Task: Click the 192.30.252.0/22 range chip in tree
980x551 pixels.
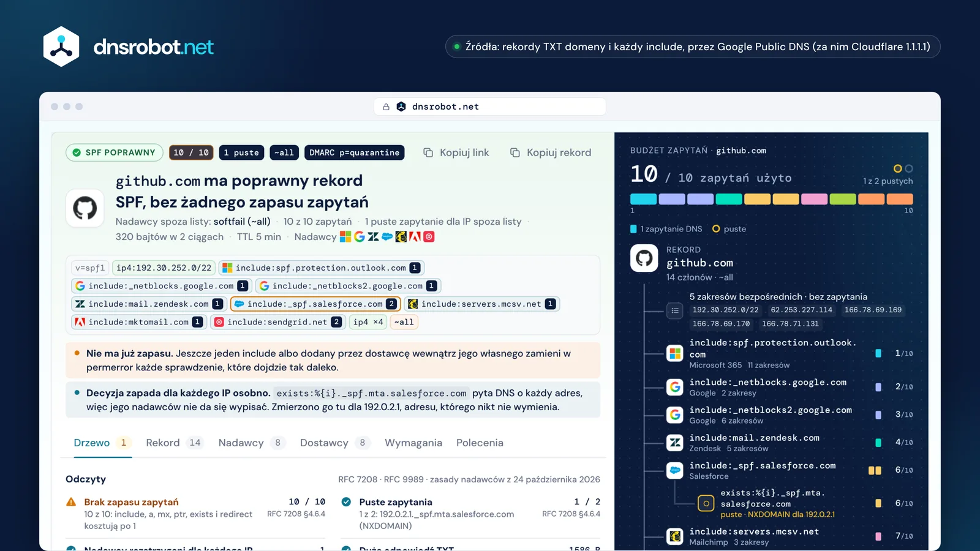Action: click(x=725, y=310)
